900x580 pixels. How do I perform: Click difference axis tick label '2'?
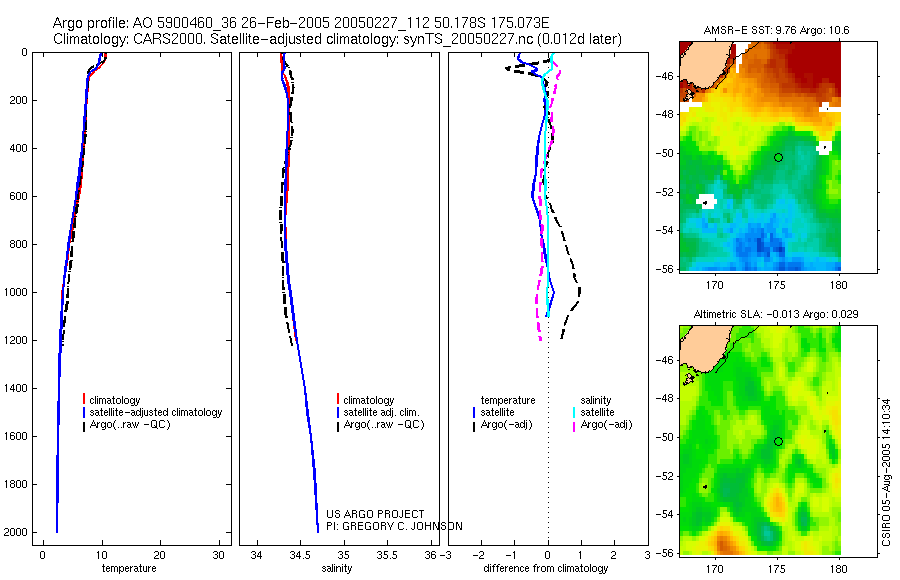click(x=614, y=555)
